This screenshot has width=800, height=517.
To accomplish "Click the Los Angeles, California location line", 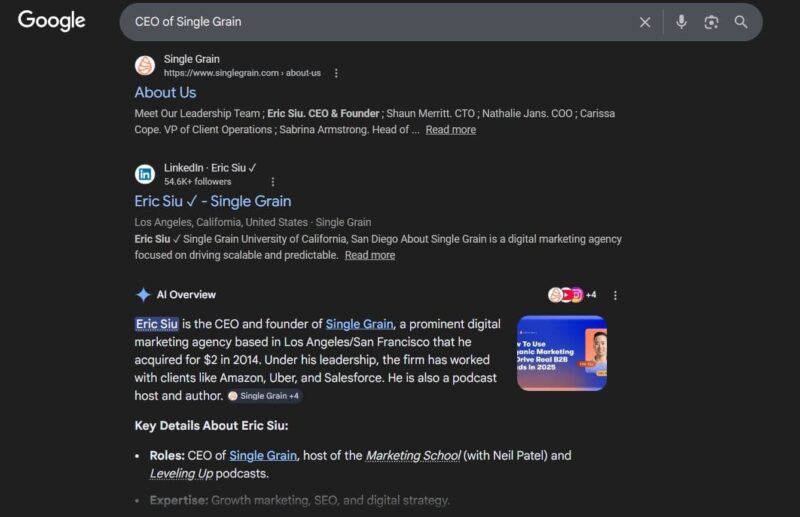I will [253, 223].
